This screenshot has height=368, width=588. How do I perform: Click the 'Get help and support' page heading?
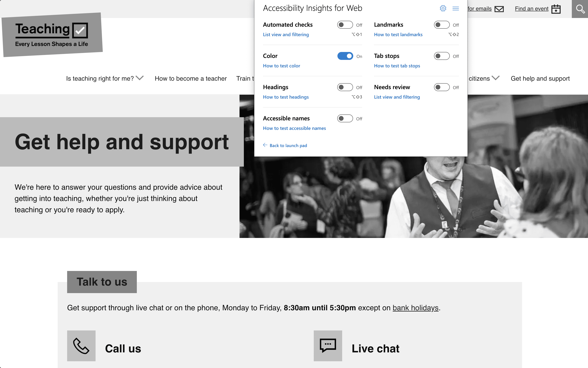coord(122,142)
